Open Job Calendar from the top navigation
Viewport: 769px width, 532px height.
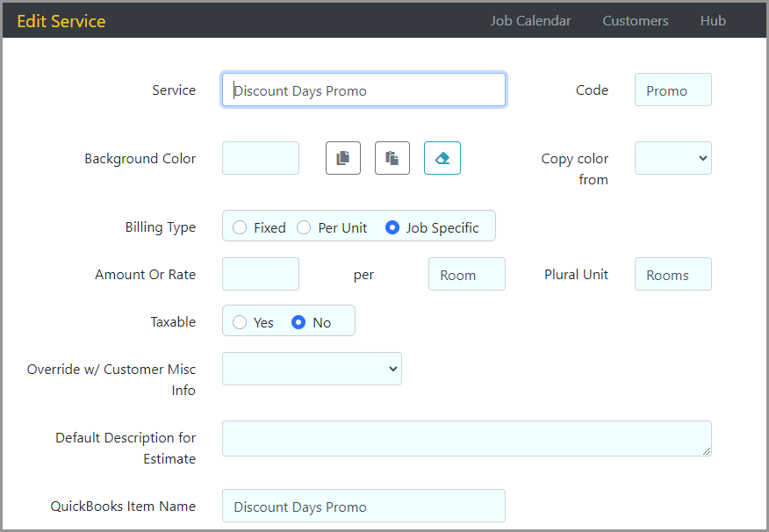tap(530, 21)
